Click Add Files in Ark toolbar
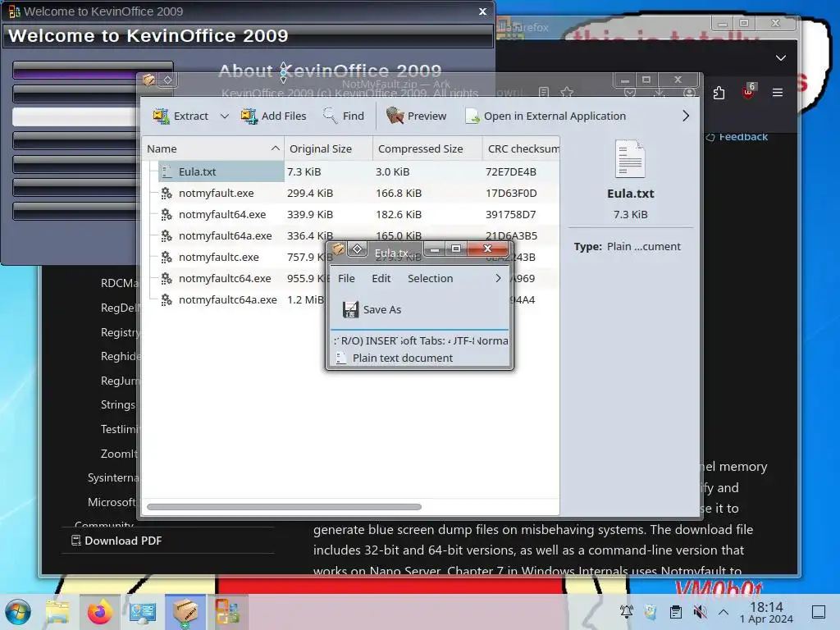The height and width of the screenshot is (630, 840). point(273,116)
